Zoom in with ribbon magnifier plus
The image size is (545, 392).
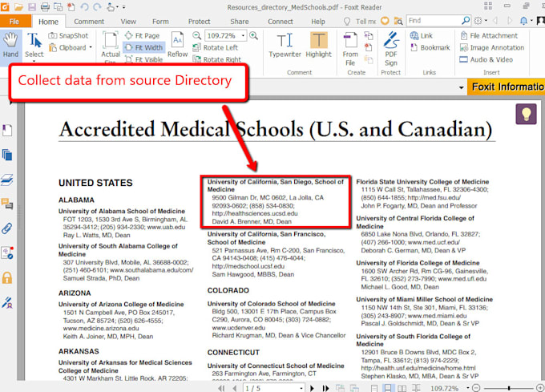point(254,35)
